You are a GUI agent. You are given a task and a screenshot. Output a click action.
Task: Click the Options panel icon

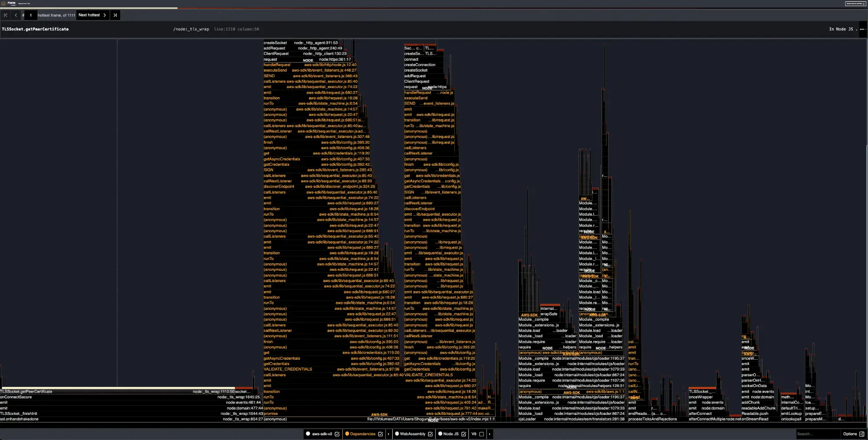tap(861, 434)
